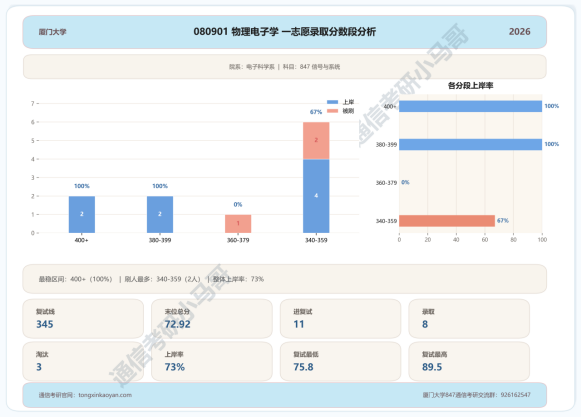The width and height of the screenshot is (581, 418).
Task: Click the summary "刷人最多：340-359（2人）"
Action: click(162, 279)
